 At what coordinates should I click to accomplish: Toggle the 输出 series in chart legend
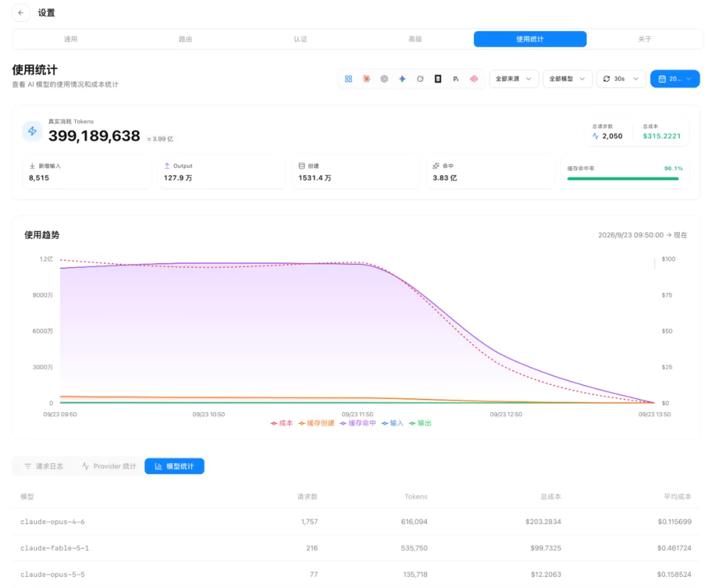pyautogui.click(x=420, y=423)
